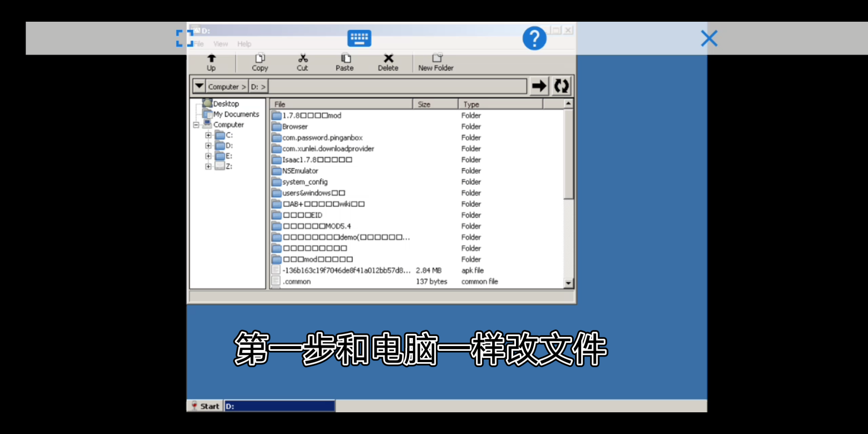Open the View menu
This screenshot has width=868, height=434.
[x=221, y=44]
